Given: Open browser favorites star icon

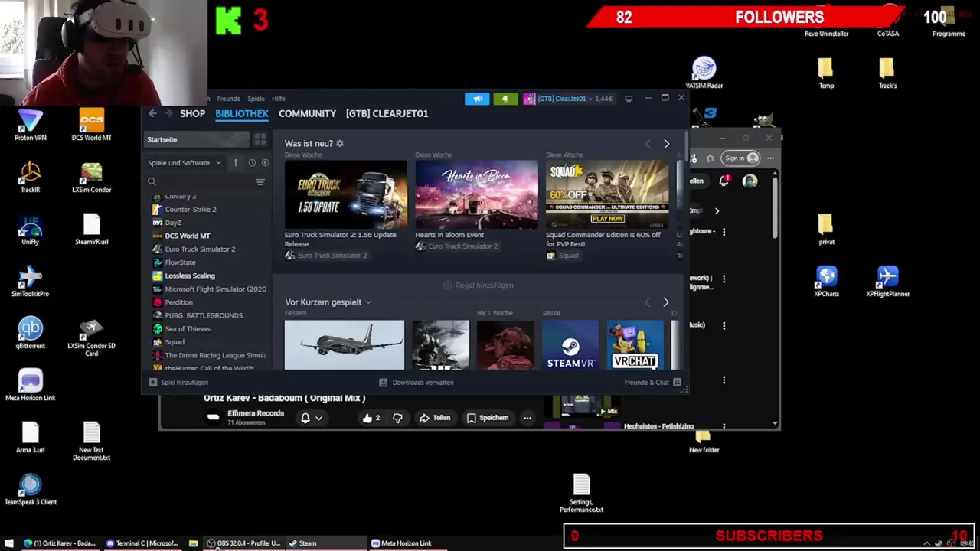Looking at the screenshot, I should [x=710, y=158].
